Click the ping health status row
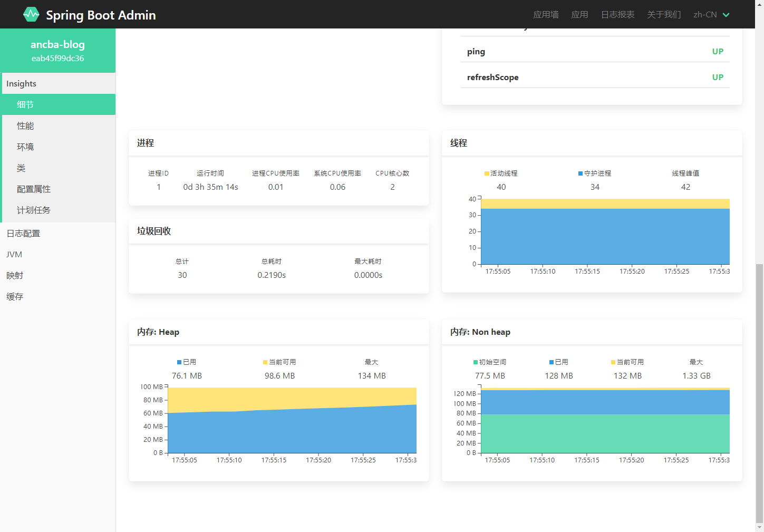 pos(595,51)
